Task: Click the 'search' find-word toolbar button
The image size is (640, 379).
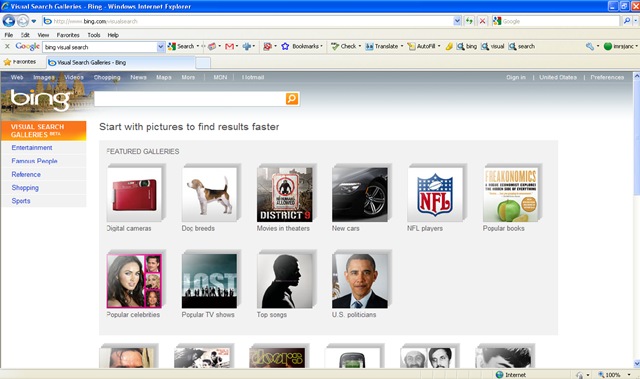Action: [x=522, y=47]
